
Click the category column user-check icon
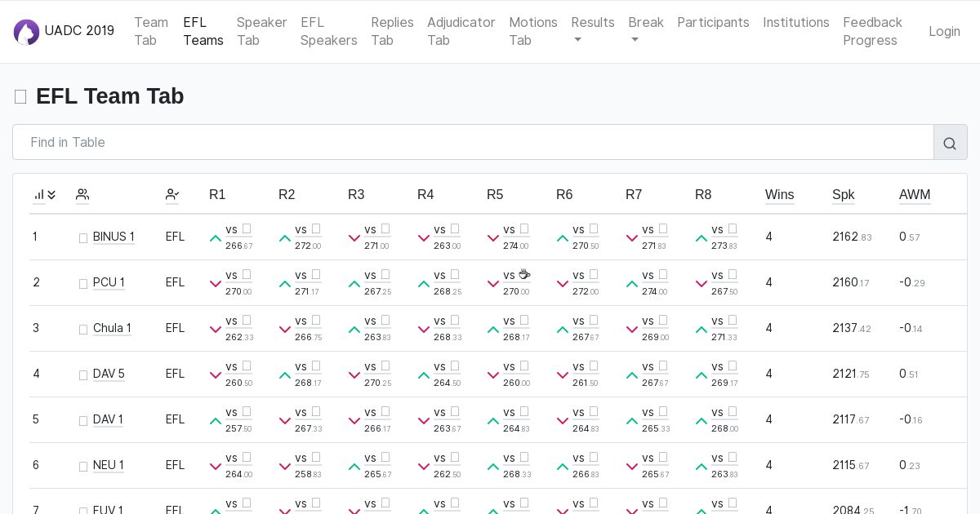coord(171,195)
